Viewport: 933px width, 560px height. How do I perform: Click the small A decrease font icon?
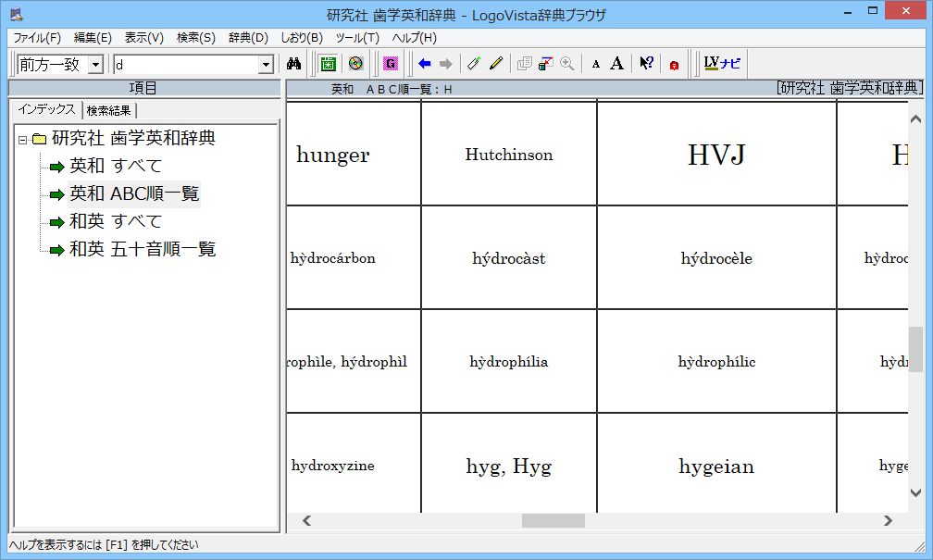click(596, 64)
